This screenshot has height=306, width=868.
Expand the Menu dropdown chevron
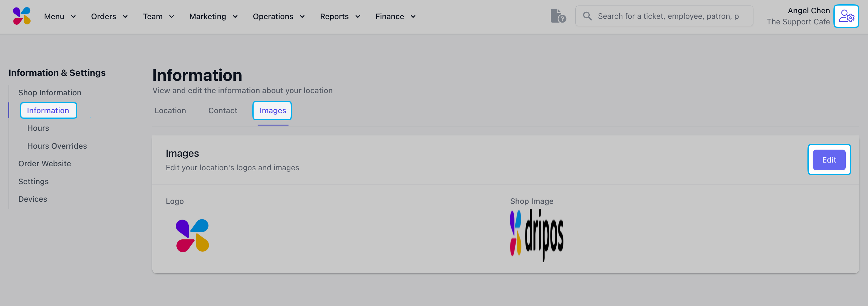pos(73,16)
